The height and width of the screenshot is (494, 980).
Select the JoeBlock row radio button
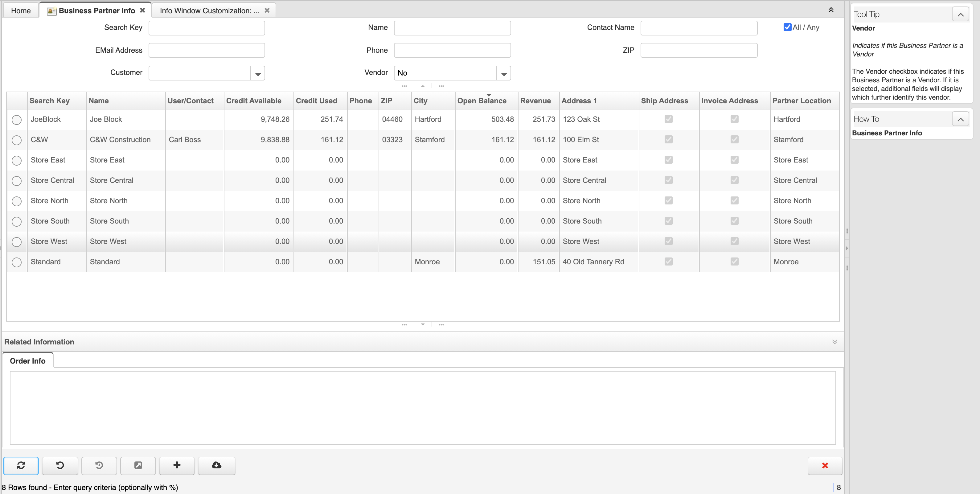(17, 120)
